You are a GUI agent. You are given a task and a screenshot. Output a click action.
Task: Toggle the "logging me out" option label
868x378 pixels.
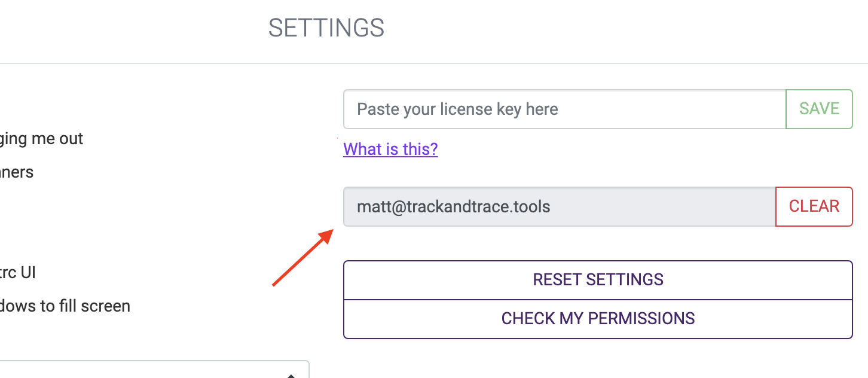coord(42,139)
